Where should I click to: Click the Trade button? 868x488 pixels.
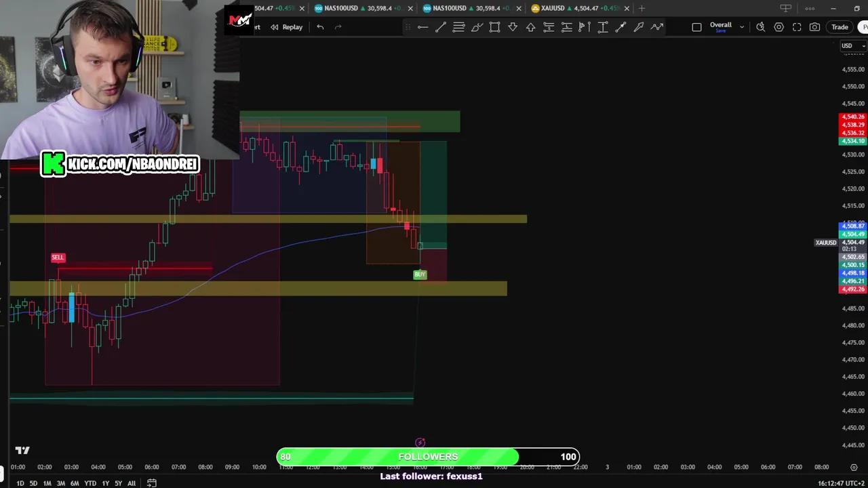(x=840, y=27)
